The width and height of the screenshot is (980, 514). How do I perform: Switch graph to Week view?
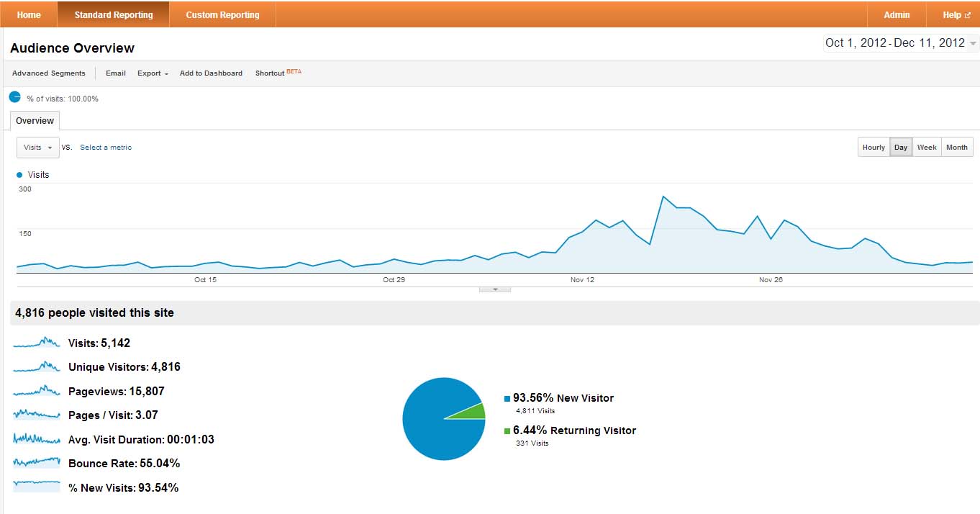[x=927, y=147]
